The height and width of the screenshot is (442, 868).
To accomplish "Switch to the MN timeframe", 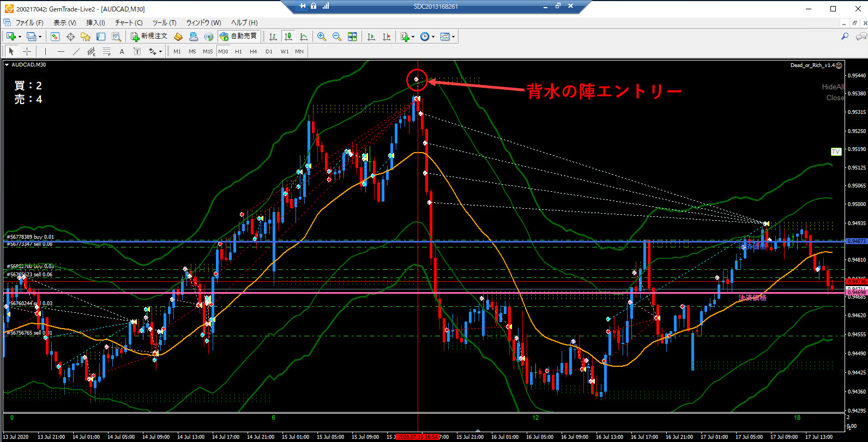I will click(299, 51).
